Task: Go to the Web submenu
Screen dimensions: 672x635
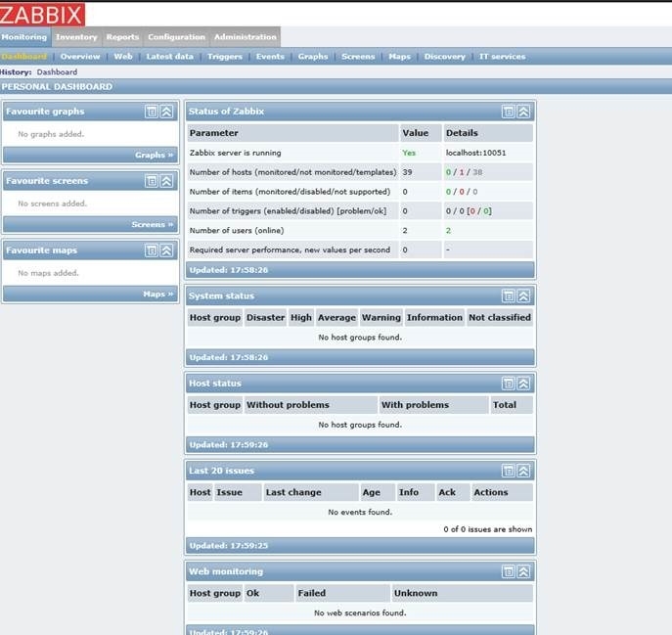Action: pyautogui.click(x=123, y=57)
